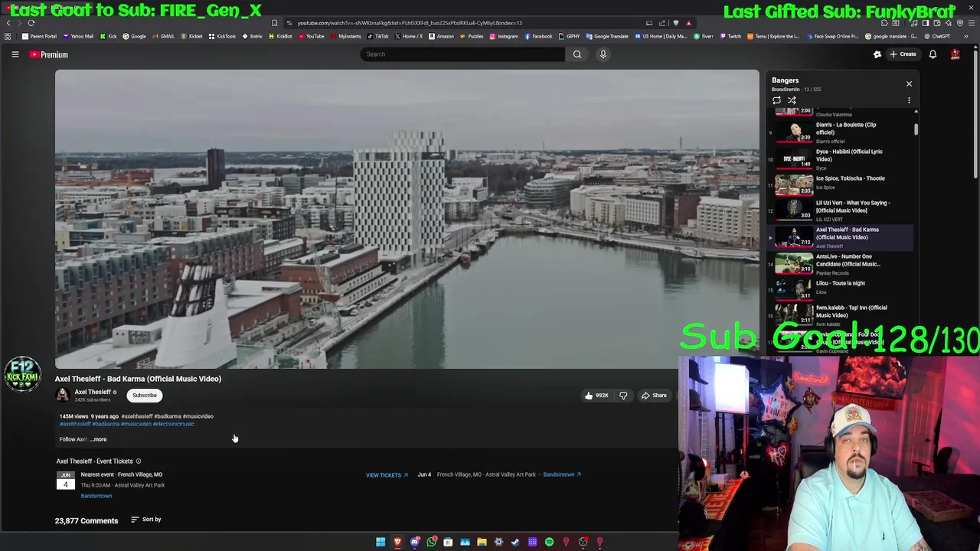This screenshot has width=980, height=551.
Task: Open the Amazon bookmark
Action: click(441, 36)
